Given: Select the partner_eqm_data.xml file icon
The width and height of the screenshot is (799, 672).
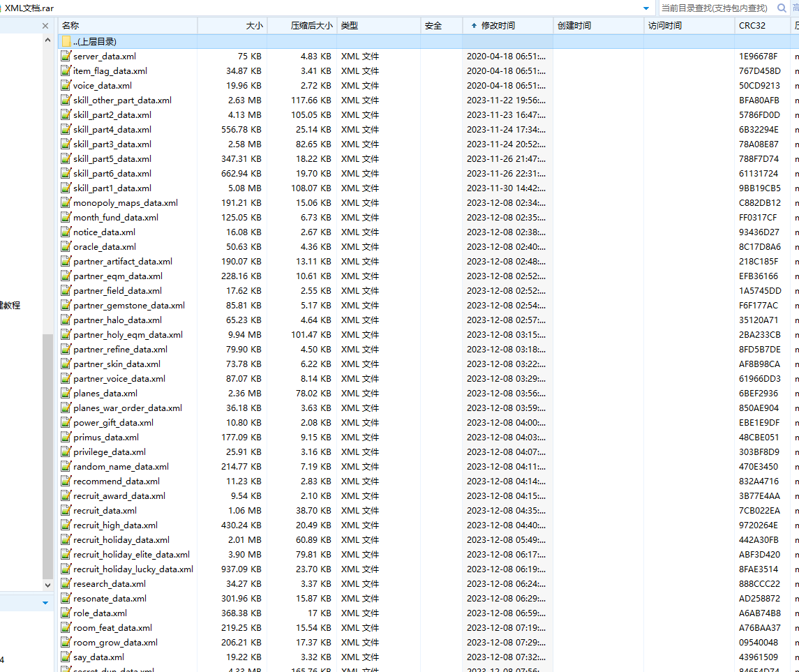Looking at the screenshot, I should [x=66, y=276].
